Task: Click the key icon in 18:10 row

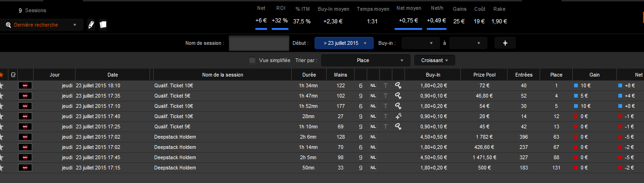Action: (x=398, y=85)
